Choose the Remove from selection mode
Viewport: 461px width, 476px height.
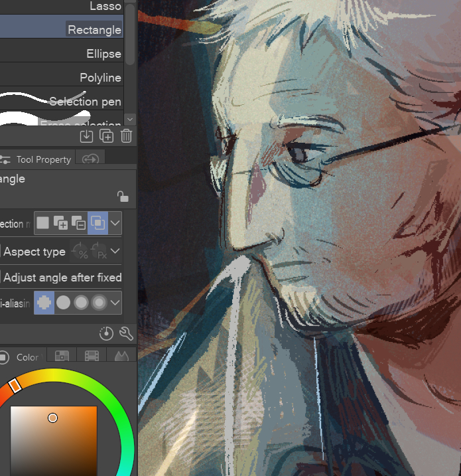click(x=79, y=223)
